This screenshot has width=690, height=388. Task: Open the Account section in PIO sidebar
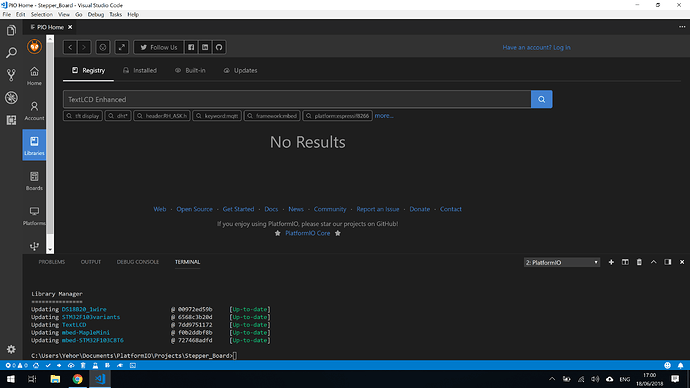[x=34, y=111]
